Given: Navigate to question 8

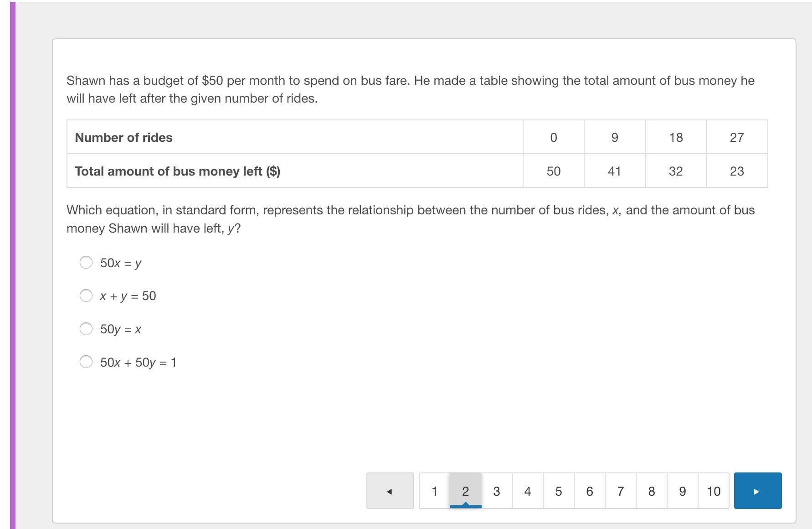Looking at the screenshot, I should pyautogui.click(x=651, y=491).
